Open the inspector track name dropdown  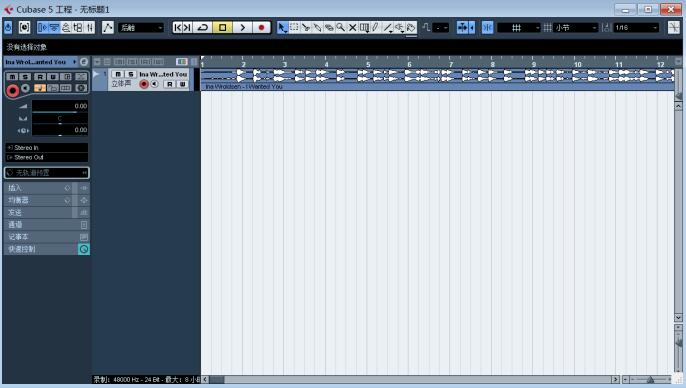[40, 62]
